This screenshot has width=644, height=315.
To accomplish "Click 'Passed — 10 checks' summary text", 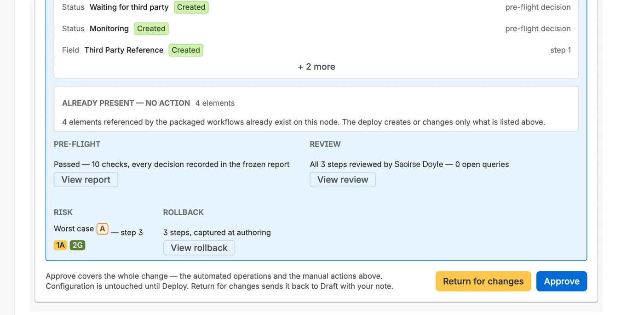I will click(x=172, y=164).
